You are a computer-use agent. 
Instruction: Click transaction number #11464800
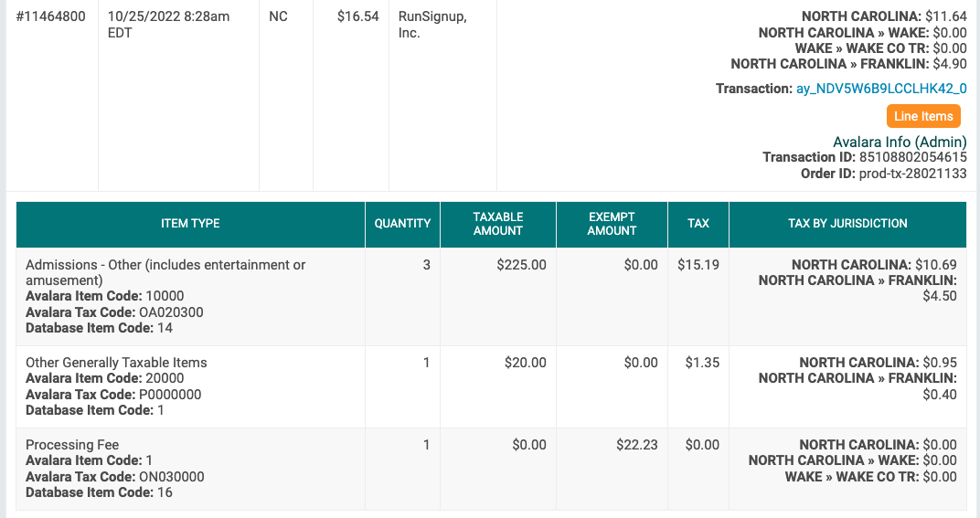51,16
